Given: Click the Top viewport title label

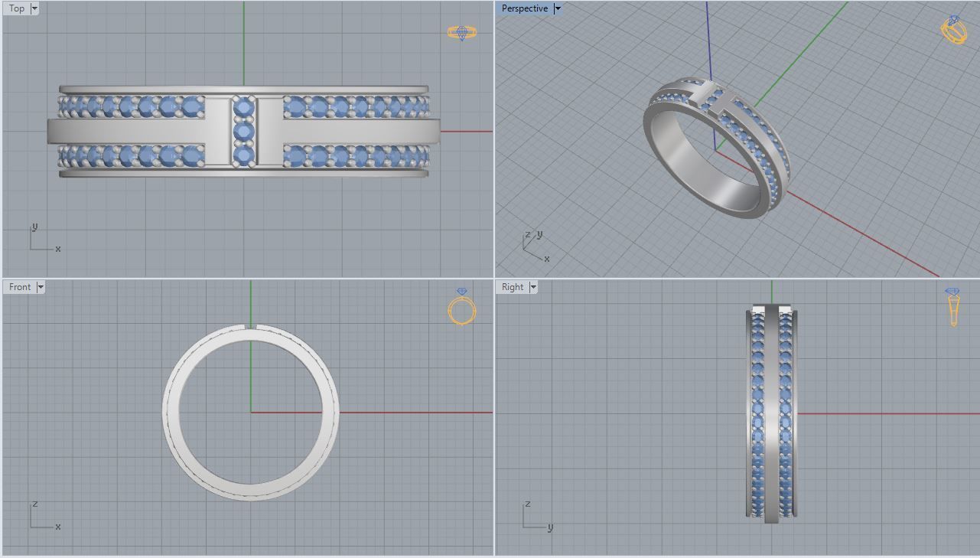Looking at the screenshot, I should (x=17, y=8).
